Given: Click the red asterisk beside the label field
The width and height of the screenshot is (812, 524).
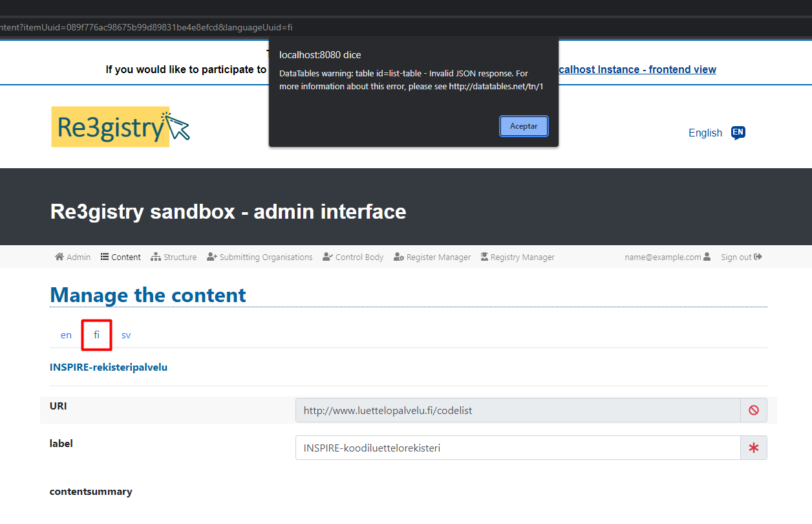Looking at the screenshot, I should click(x=753, y=447).
